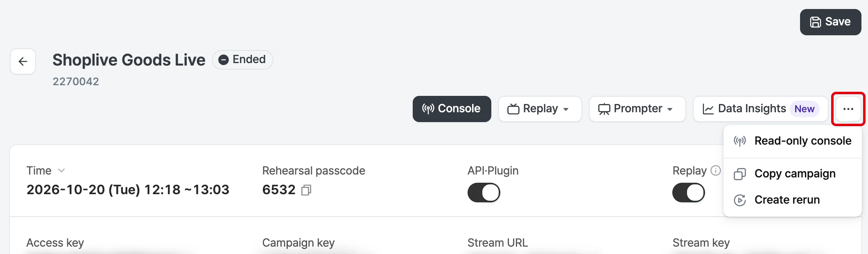Click the back arrow icon

(23, 61)
